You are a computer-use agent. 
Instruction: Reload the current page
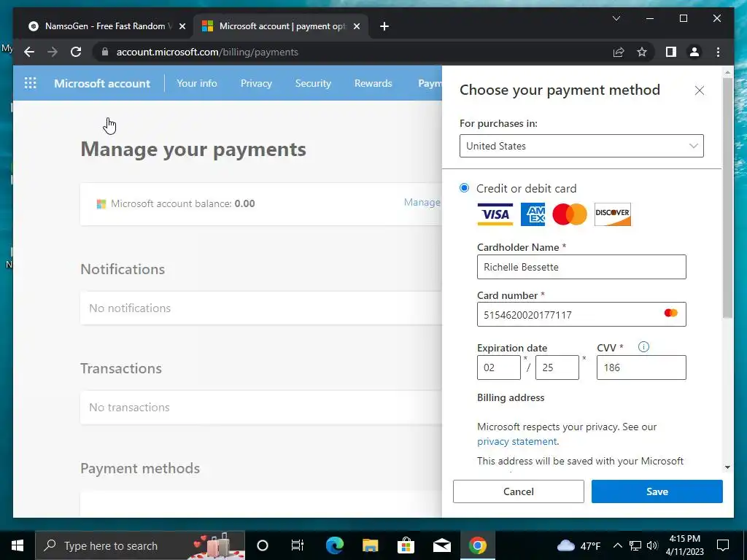pos(76,52)
